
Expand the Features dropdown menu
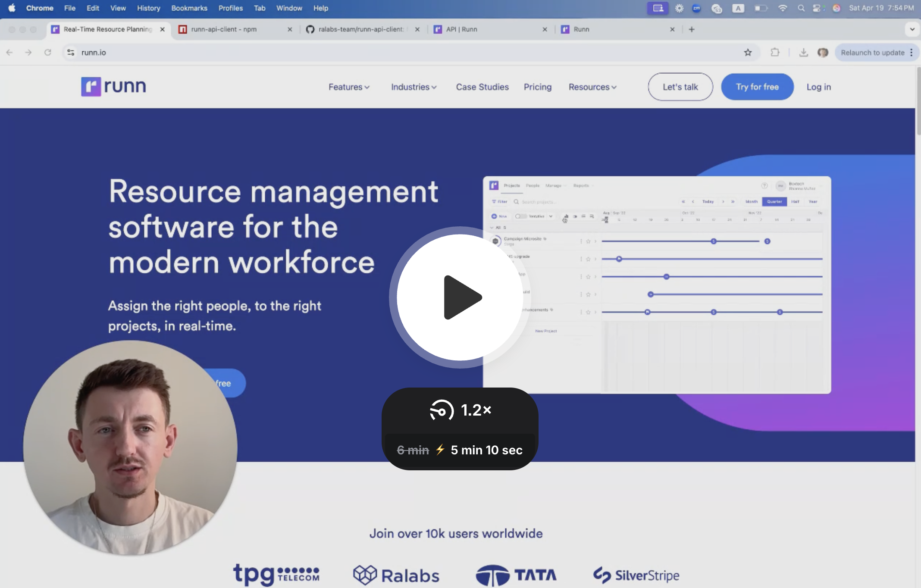(349, 87)
